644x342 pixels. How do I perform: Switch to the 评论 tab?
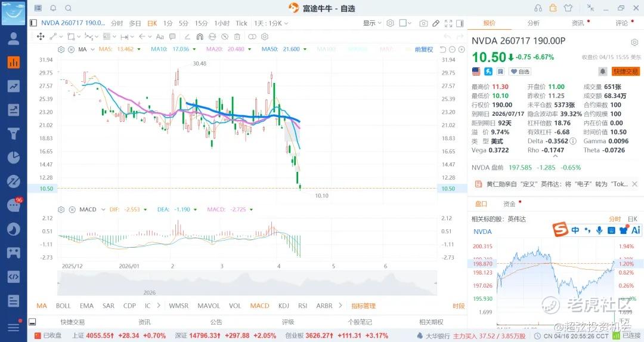[621, 23]
